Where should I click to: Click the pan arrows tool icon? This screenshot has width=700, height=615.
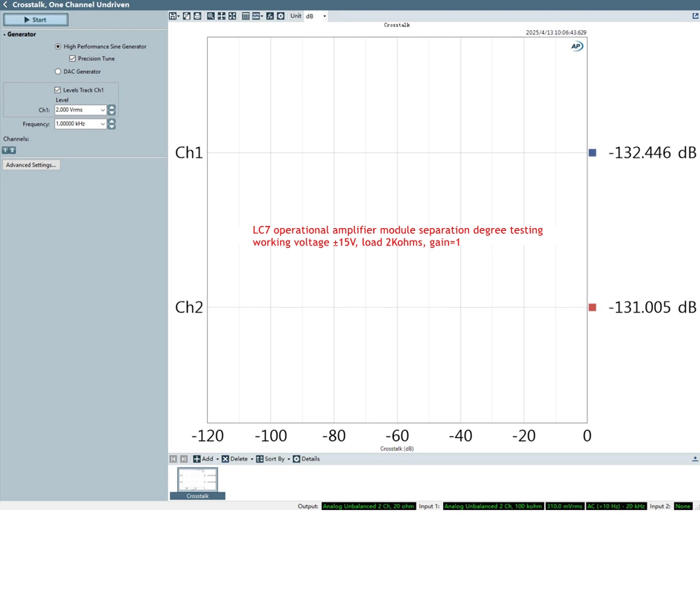click(221, 15)
